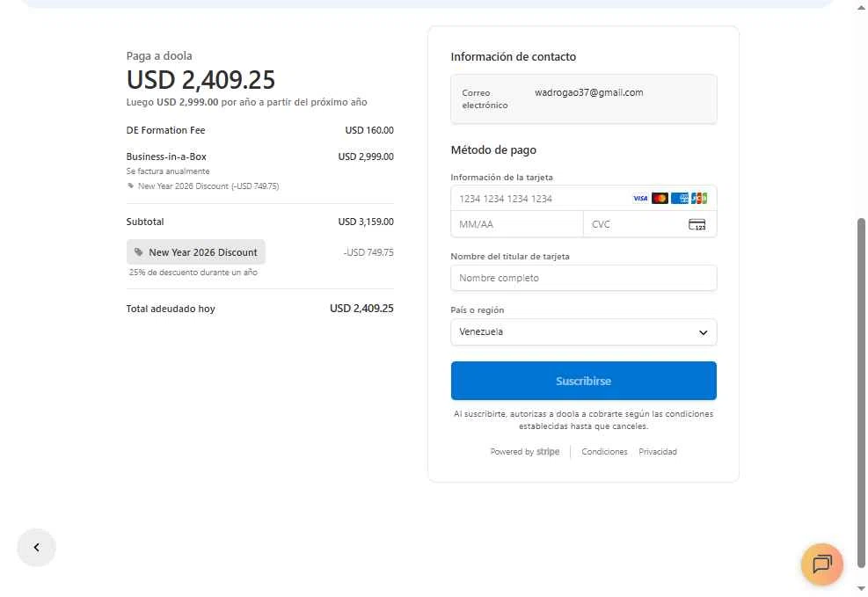This screenshot has height=597, width=868.
Task: Click the back arrow button
Action: pyautogui.click(x=37, y=547)
